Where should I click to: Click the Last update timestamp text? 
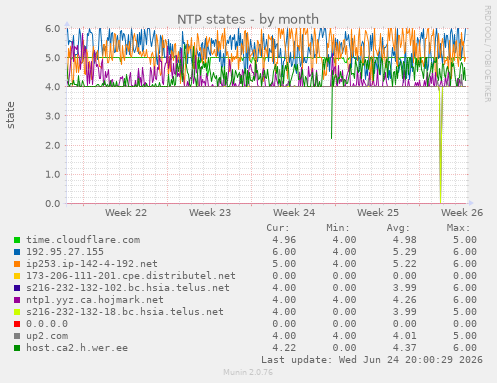click(372, 360)
